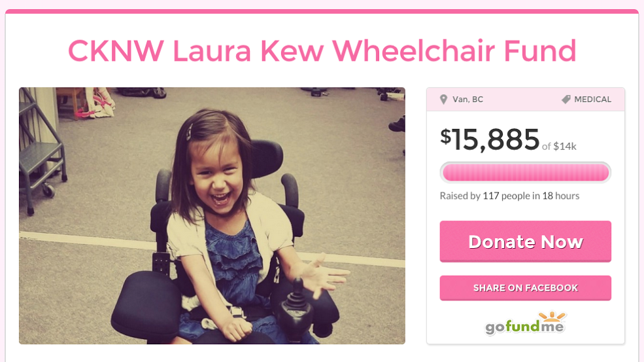Open the MEDICAL category label

(x=592, y=100)
